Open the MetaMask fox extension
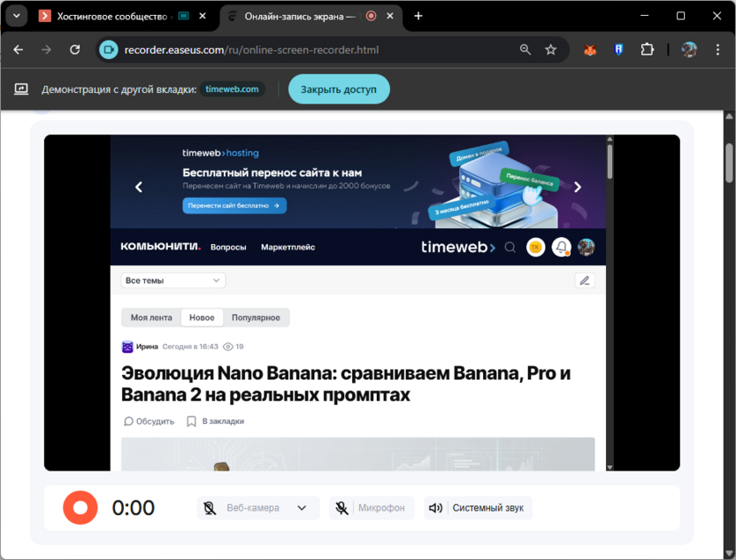This screenshot has width=736, height=560. (x=590, y=50)
